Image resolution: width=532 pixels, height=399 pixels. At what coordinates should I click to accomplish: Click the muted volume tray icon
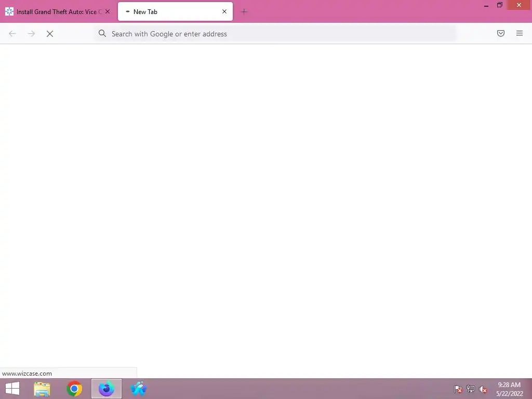tap(483, 389)
